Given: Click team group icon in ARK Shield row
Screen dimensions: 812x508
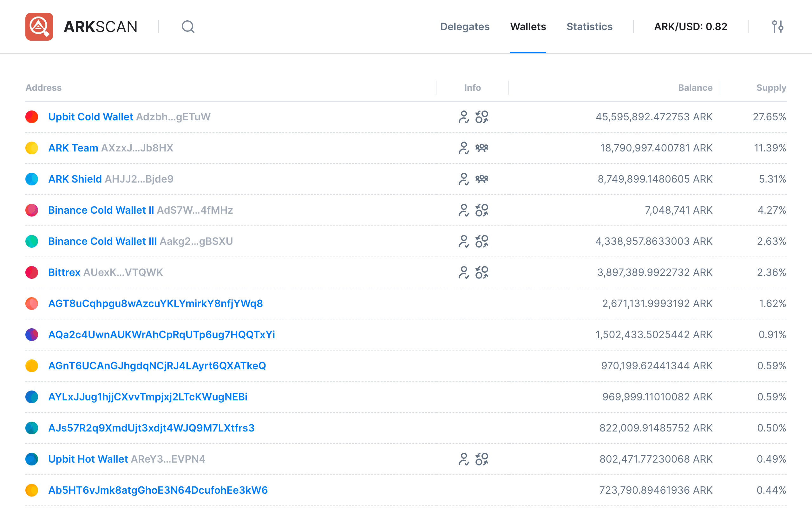Looking at the screenshot, I should click(x=482, y=179).
